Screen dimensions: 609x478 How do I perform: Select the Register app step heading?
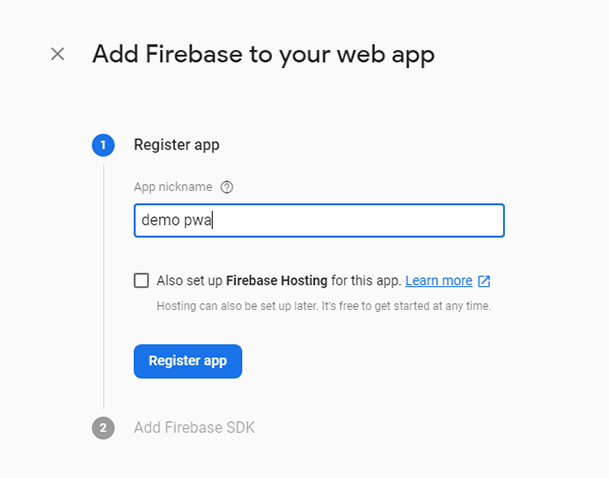177,145
